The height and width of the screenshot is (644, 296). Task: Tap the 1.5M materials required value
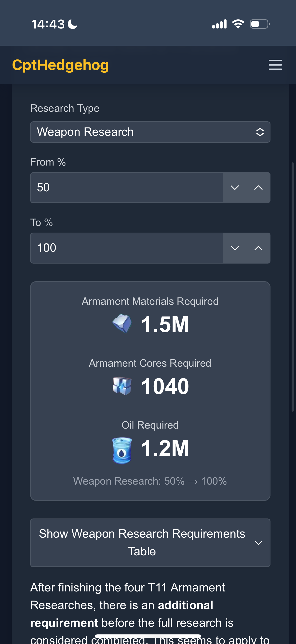pyautogui.click(x=165, y=324)
